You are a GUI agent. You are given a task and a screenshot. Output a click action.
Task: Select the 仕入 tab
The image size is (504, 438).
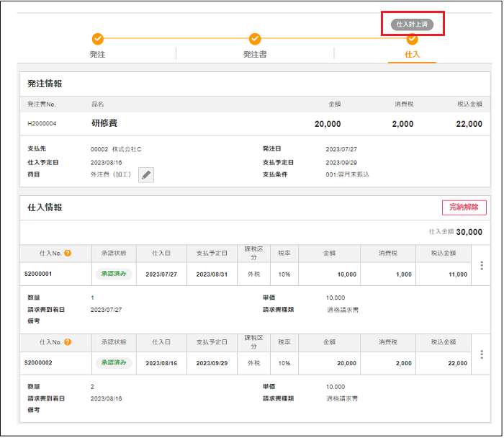412,54
